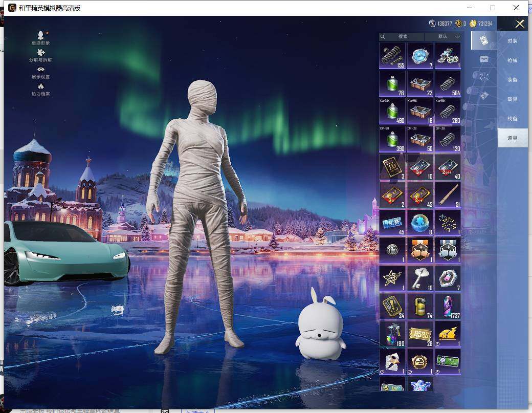Screen dimensions: 532x413
Task: Select the Kar98K spray can with 490
Action: 392,111
